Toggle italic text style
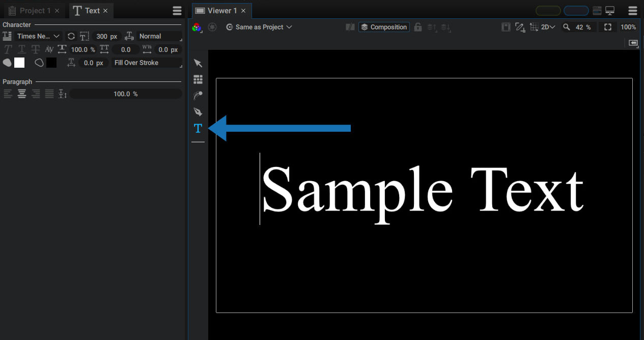644x340 pixels. point(8,49)
